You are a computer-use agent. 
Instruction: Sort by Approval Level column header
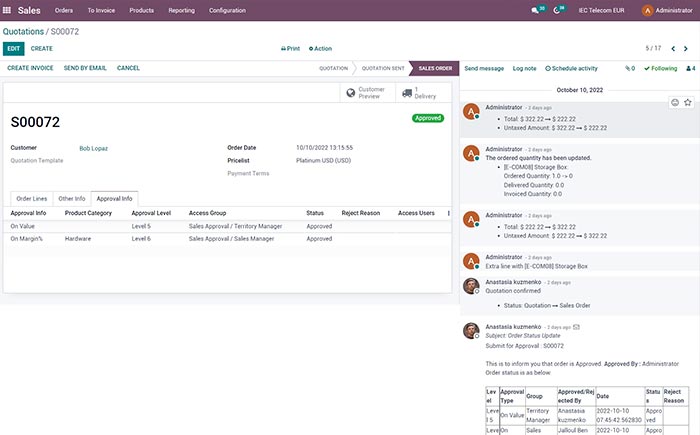coord(151,213)
